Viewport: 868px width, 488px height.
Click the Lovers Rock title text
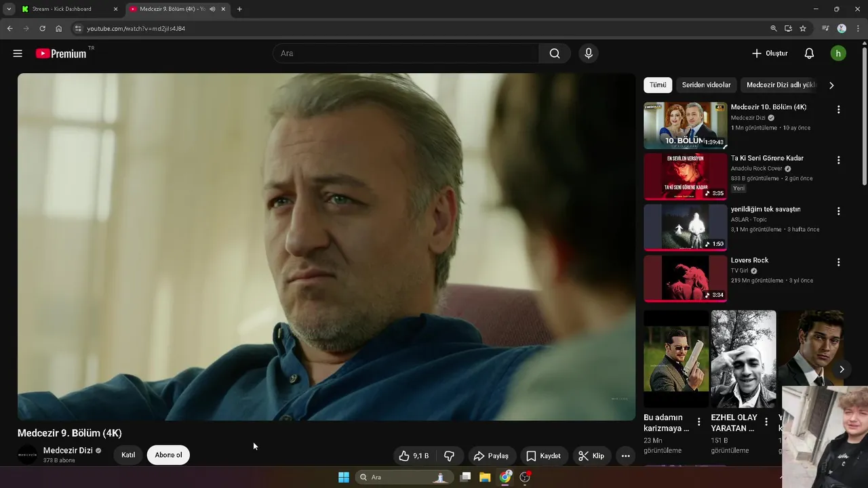coord(749,260)
